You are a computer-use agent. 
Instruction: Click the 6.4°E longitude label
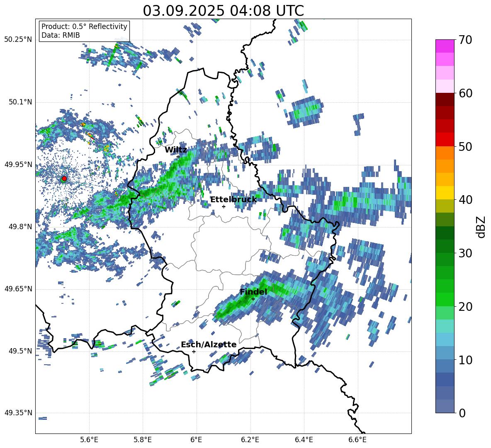click(x=304, y=440)
